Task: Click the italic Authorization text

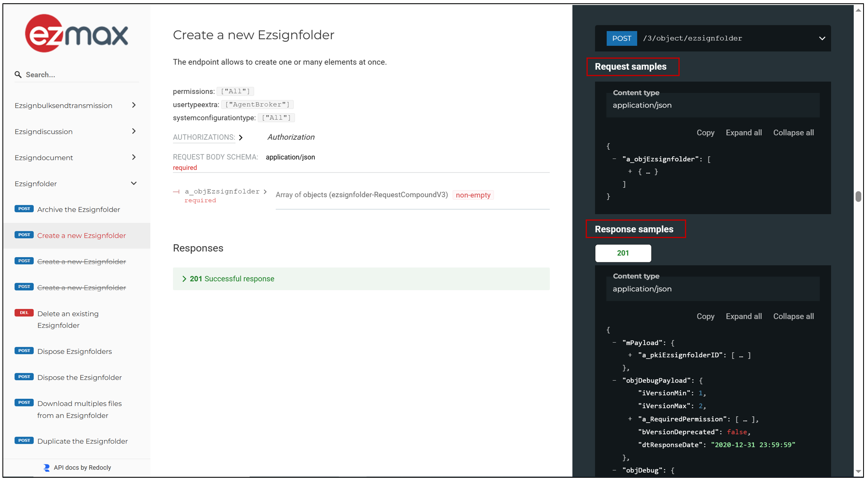Action: point(291,137)
